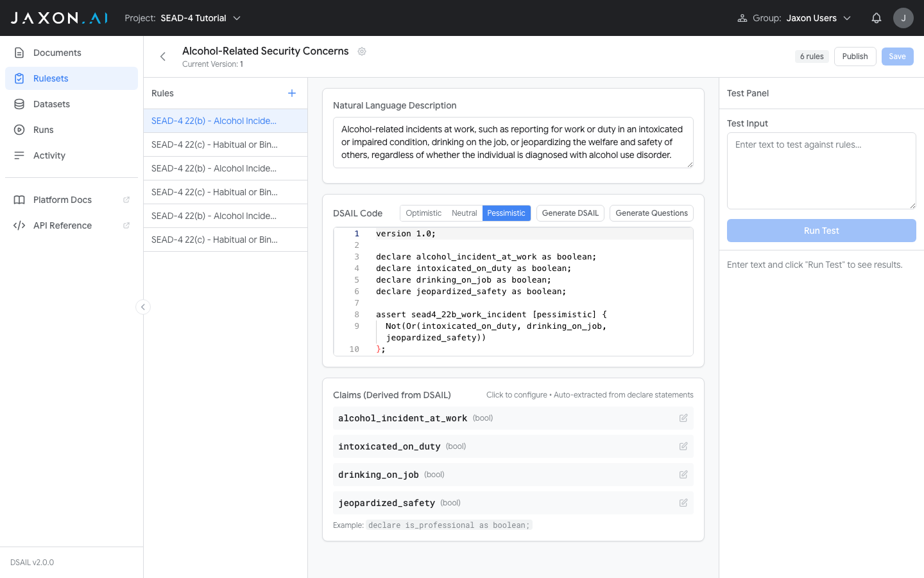
Task: Select the Neutral DSAIL mode
Action: tap(464, 213)
